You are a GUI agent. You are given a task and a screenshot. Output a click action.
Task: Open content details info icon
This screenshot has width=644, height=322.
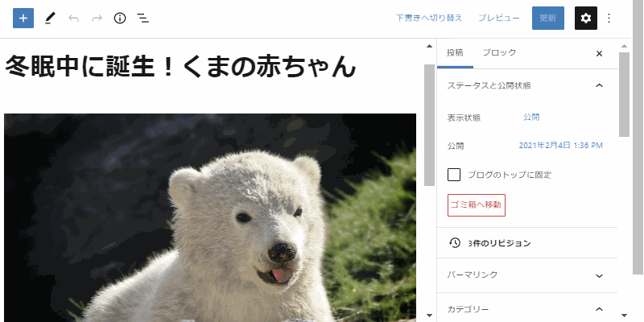(x=120, y=18)
